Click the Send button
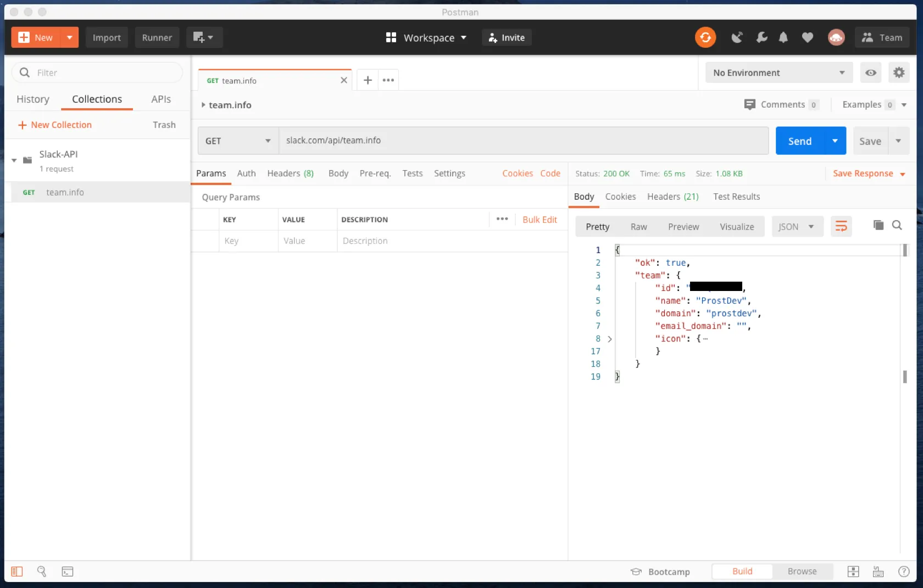Image resolution: width=923 pixels, height=588 pixels. point(799,141)
